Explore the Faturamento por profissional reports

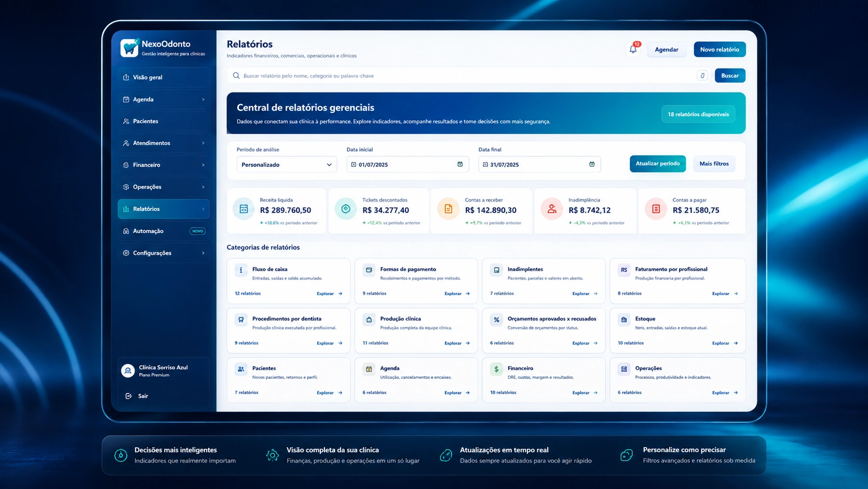pos(725,294)
